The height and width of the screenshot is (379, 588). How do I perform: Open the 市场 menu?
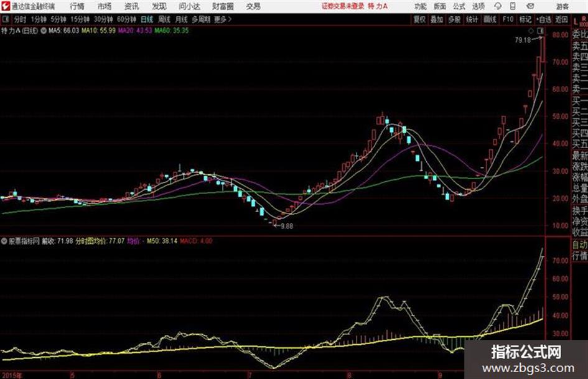point(105,6)
